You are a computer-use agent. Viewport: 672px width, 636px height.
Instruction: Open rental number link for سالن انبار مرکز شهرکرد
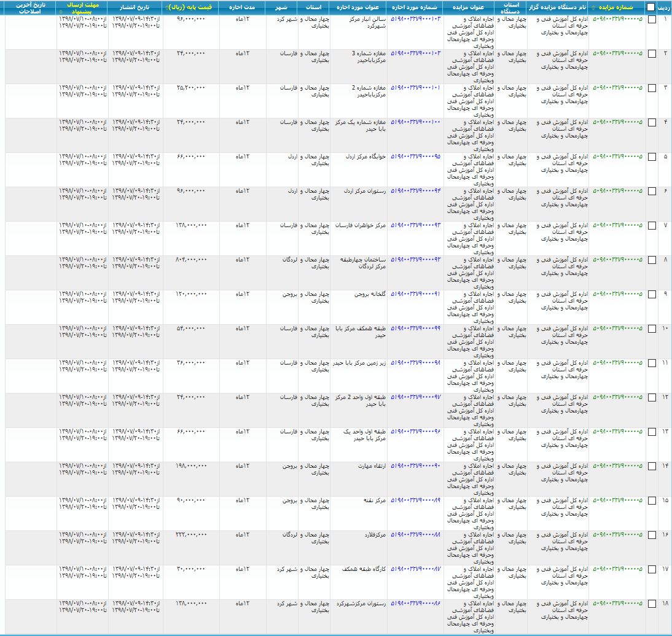[416, 19]
